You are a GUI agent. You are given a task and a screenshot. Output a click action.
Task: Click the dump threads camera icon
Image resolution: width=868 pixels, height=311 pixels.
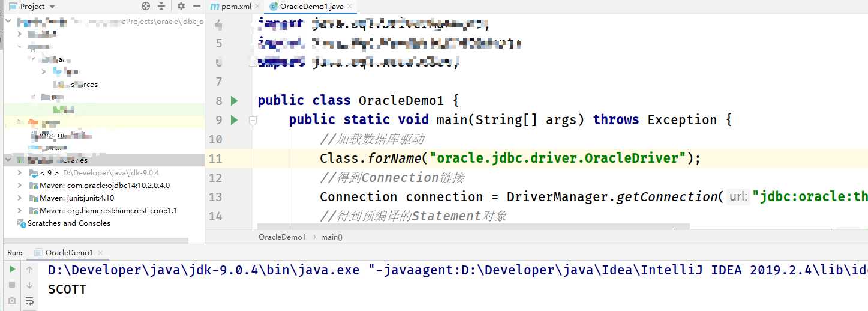coord(12,300)
